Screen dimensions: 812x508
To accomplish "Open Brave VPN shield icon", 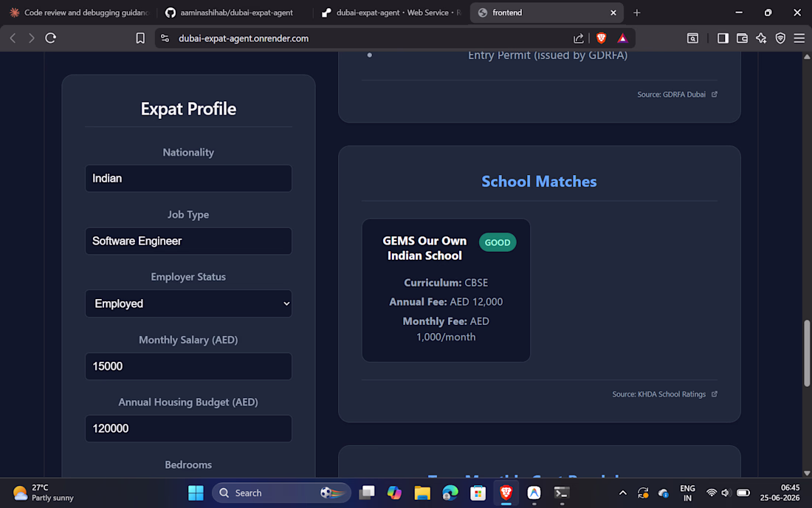I will pyautogui.click(x=780, y=38).
